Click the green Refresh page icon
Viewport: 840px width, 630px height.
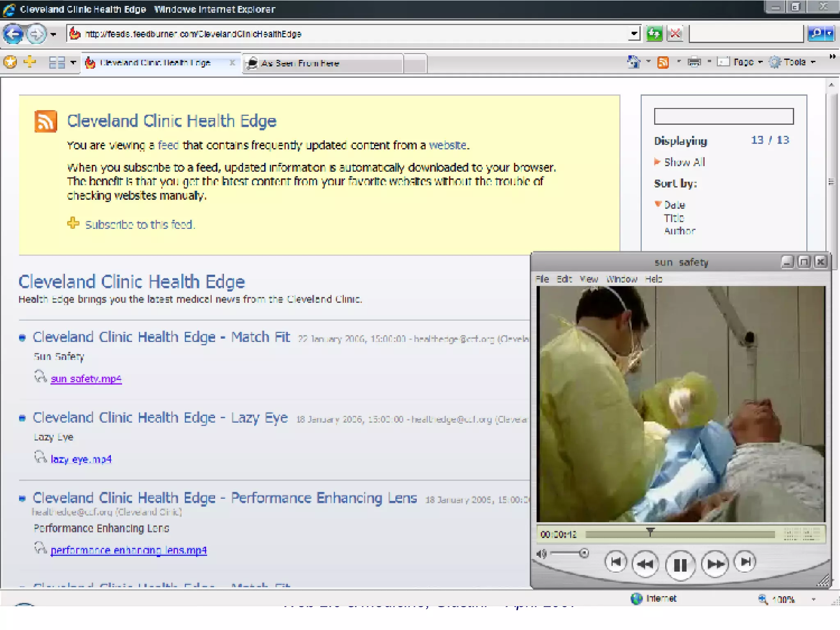654,34
